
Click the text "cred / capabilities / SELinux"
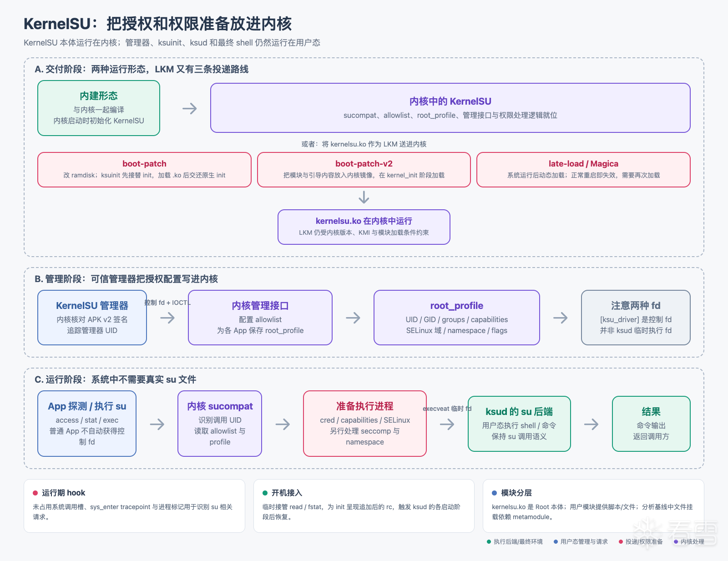tap(365, 420)
